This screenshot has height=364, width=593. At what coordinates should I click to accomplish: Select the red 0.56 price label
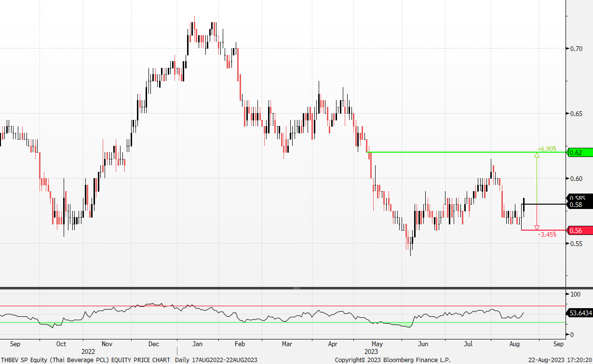click(580, 231)
